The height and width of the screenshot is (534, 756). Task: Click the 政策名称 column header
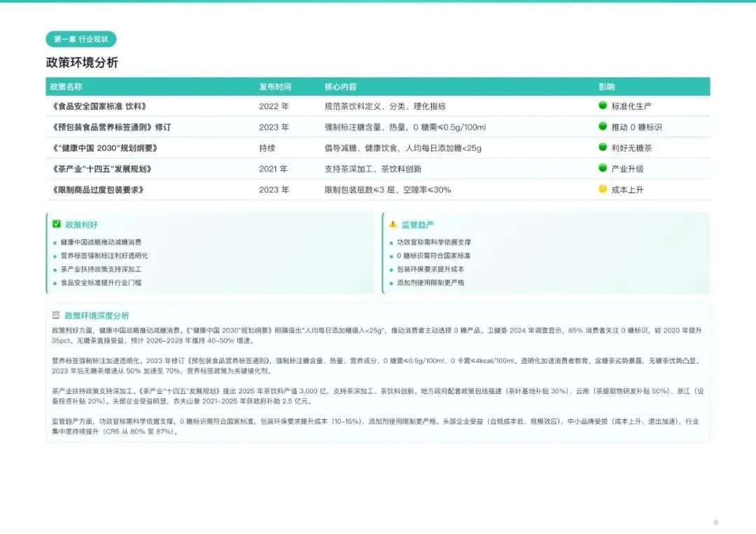[66, 87]
